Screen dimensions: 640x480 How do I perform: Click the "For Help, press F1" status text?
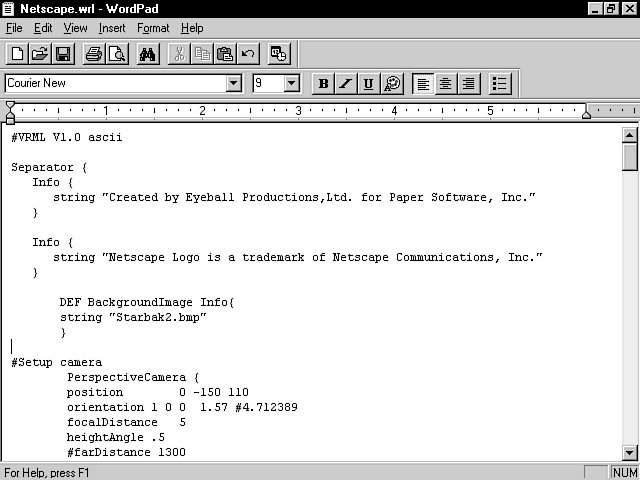pos(47,473)
